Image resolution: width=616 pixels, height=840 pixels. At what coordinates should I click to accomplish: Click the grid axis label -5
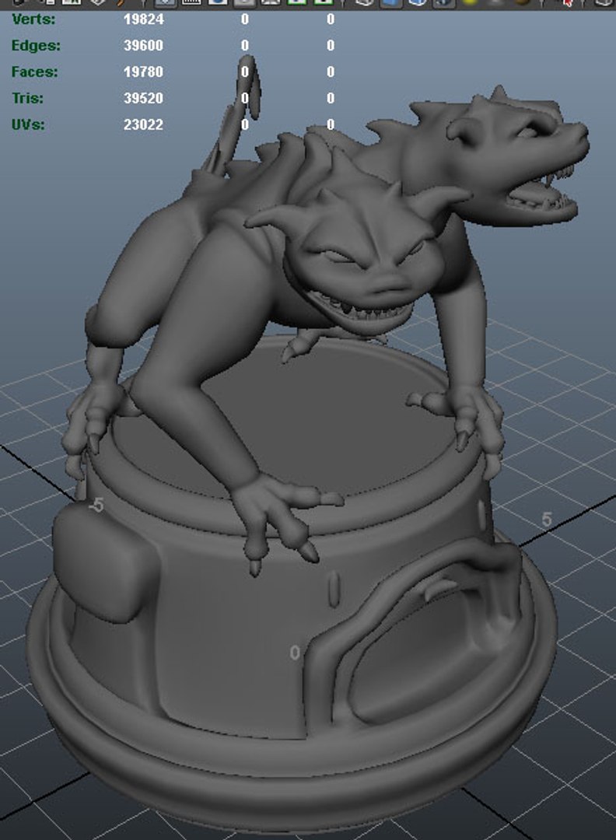tap(96, 505)
